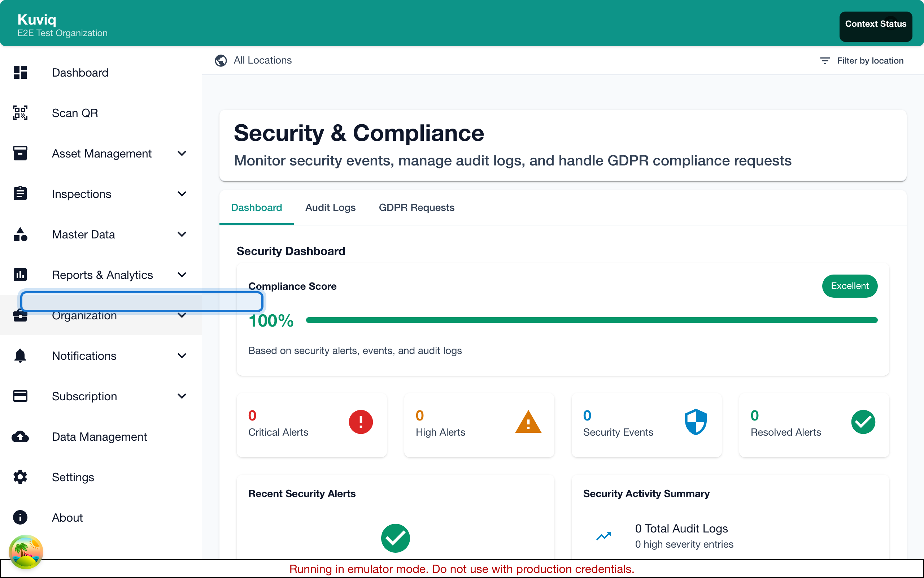
Task: Click the Total Audit Logs trend icon
Action: point(603,536)
